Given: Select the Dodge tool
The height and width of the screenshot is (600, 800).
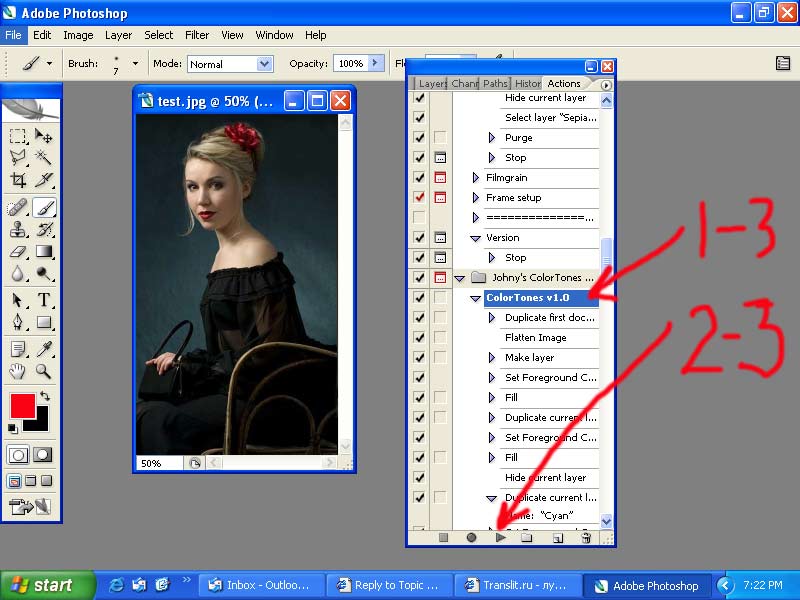Looking at the screenshot, I should pyautogui.click(x=43, y=274).
